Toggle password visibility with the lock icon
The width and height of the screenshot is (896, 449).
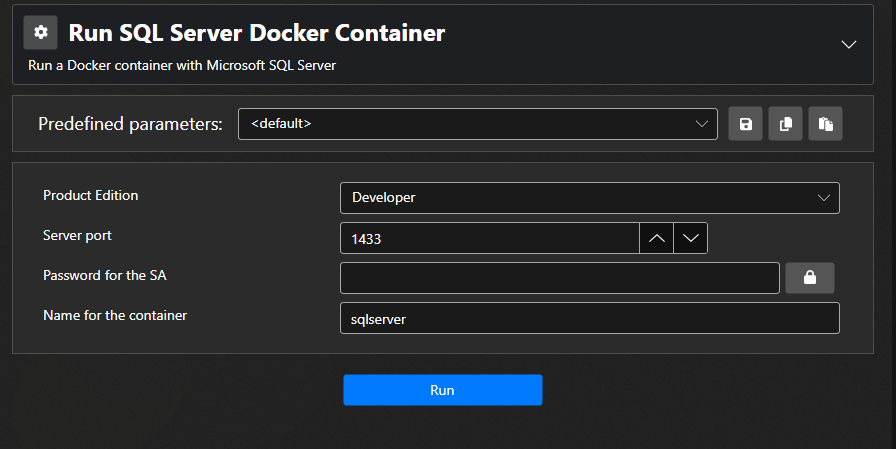coord(810,278)
